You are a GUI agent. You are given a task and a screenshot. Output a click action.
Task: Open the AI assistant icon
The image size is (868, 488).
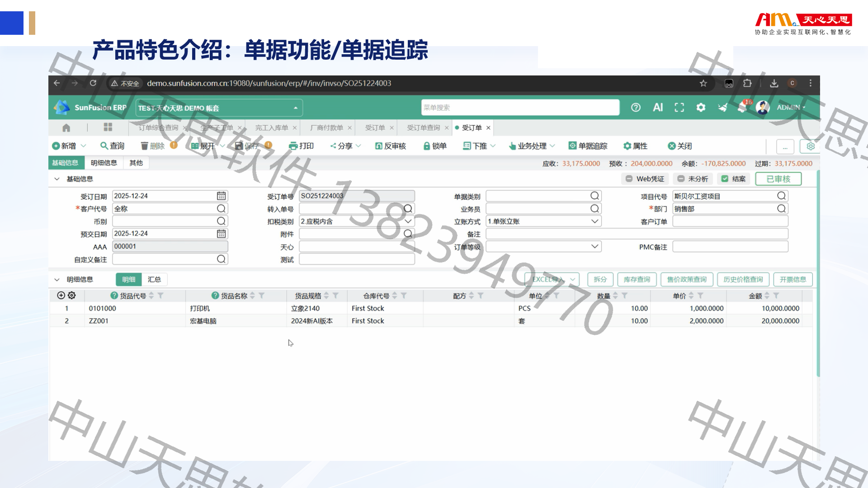pyautogui.click(x=658, y=108)
